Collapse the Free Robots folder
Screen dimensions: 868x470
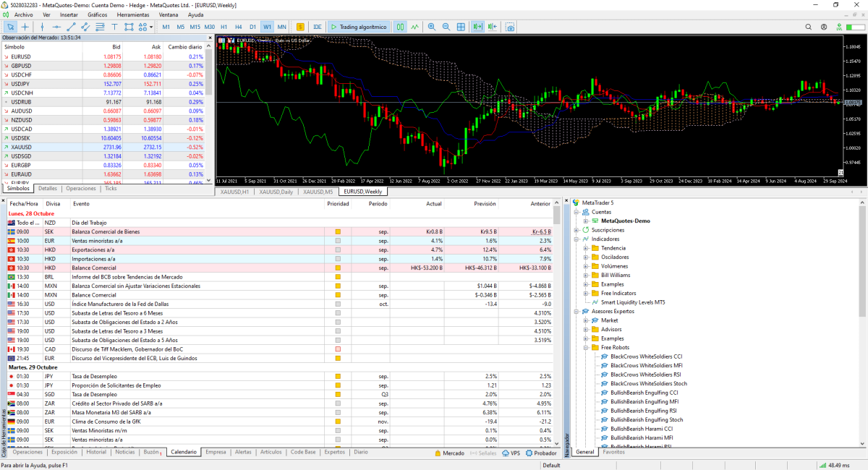(587, 347)
